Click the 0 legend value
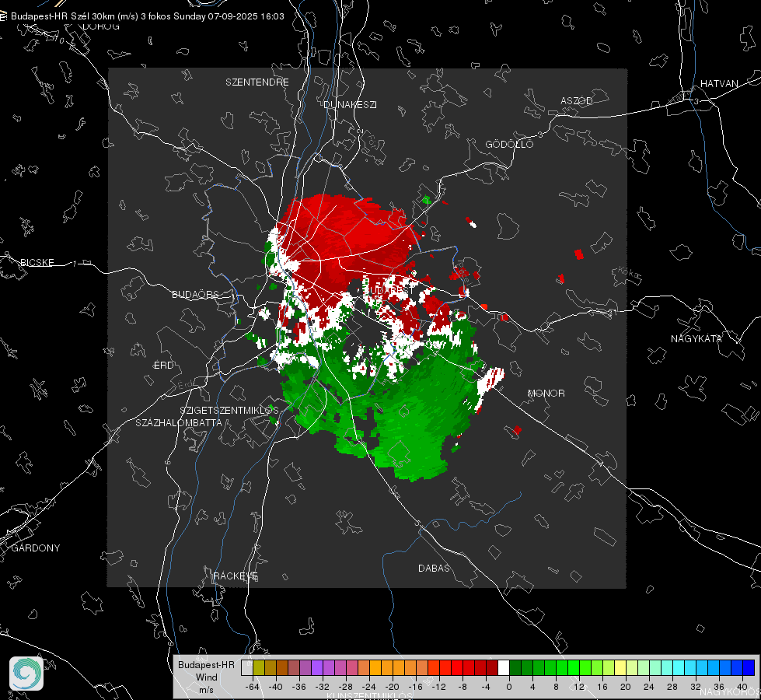The height and width of the screenshot is (700, 761). [509, 687]
